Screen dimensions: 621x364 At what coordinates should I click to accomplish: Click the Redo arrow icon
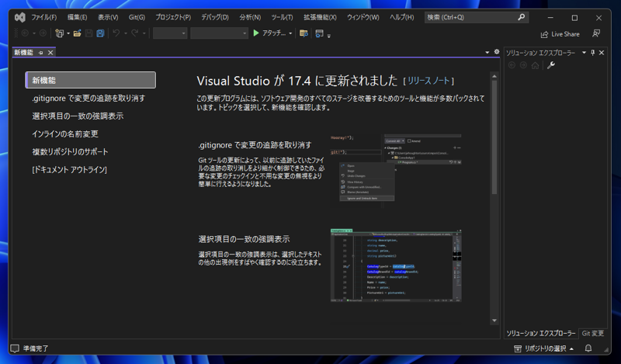point(134,33)
